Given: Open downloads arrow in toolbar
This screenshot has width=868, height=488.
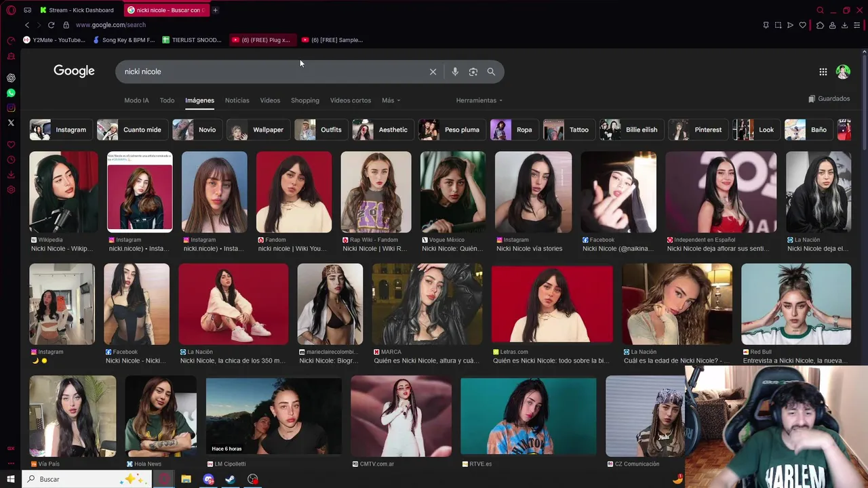Looking at the screenshot, I should [x=844, y=25].
